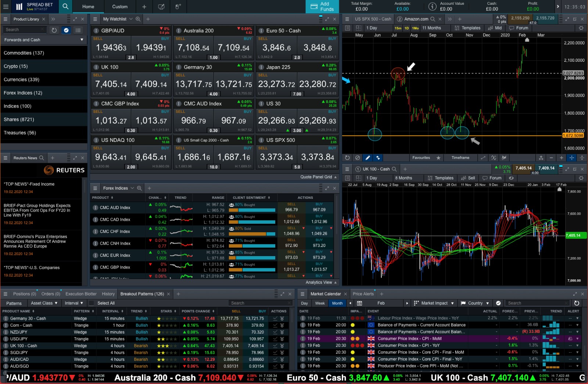
Task: Select the Day view in Market Calendar
Action: (x=304, y=303)
